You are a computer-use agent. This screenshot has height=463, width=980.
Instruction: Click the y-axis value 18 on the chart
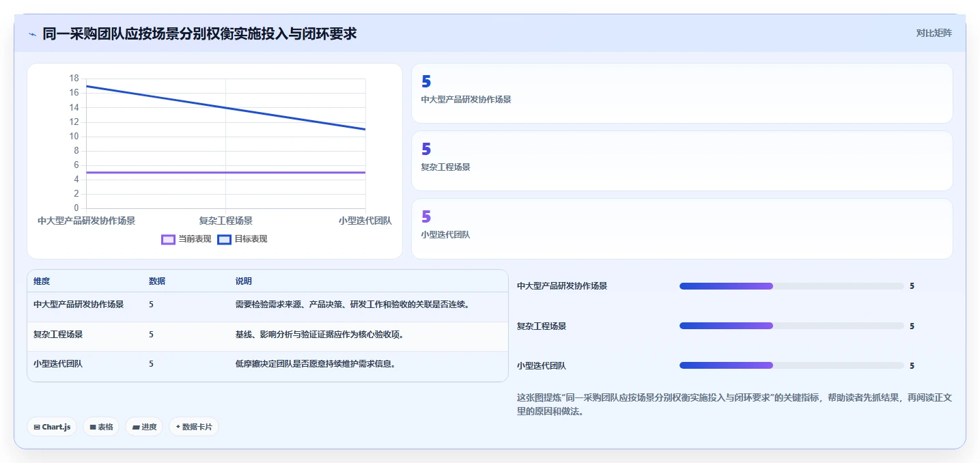click(74, 78)
